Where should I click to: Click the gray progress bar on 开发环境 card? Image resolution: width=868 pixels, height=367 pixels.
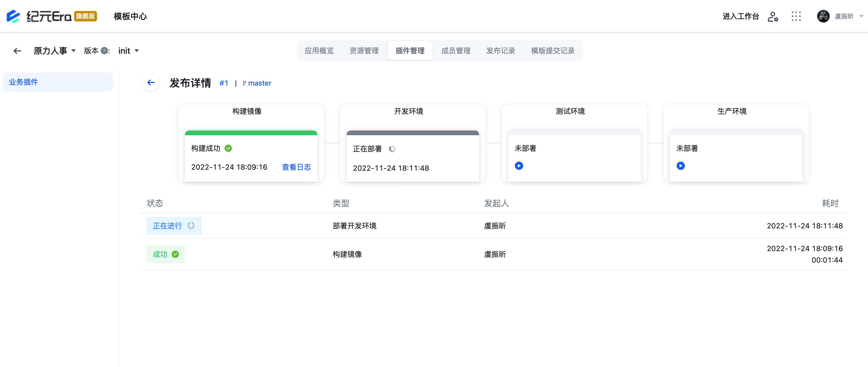(413, 133)
